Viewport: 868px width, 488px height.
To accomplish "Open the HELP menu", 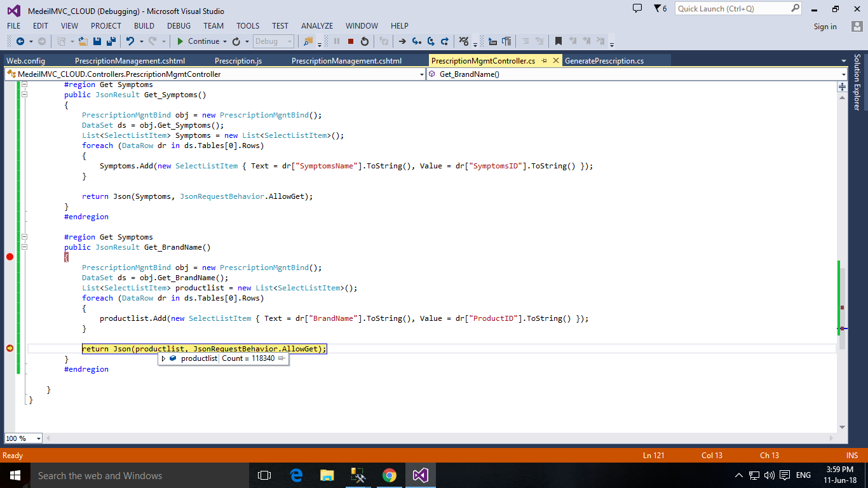I will 400,26.
